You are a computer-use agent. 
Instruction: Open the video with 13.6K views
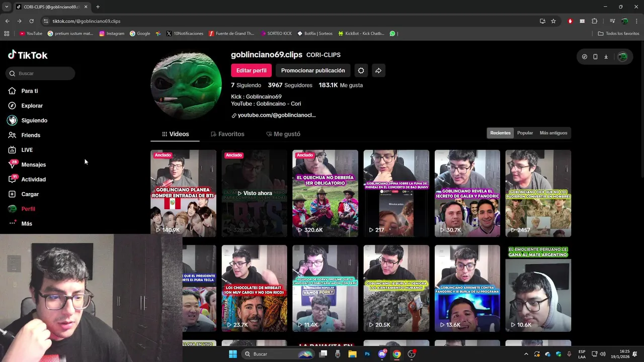point(467,288)
